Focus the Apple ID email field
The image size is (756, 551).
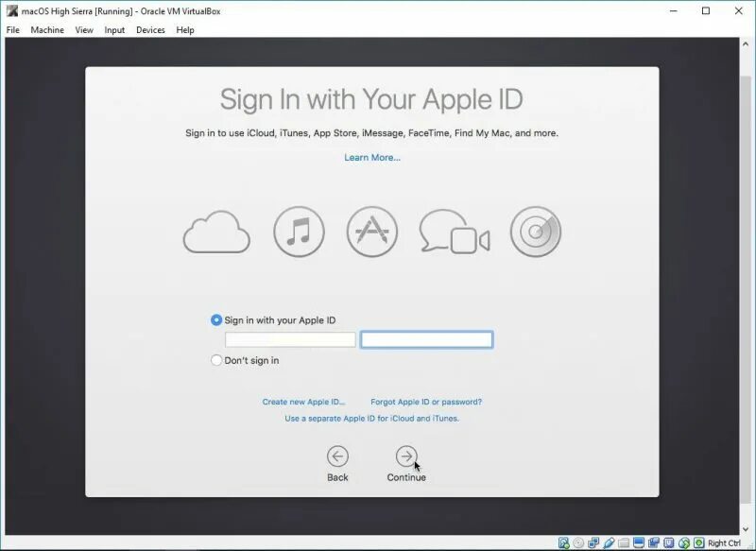[290, 340]
